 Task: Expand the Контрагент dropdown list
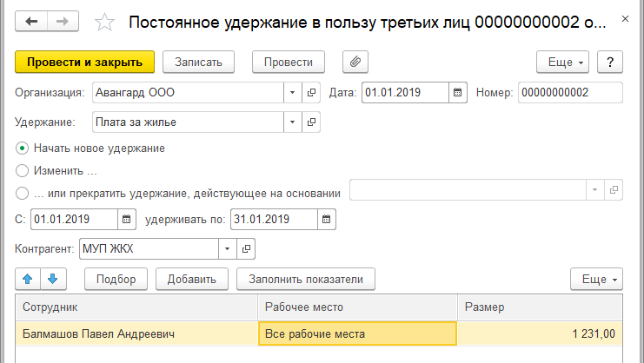coord(227,249)
